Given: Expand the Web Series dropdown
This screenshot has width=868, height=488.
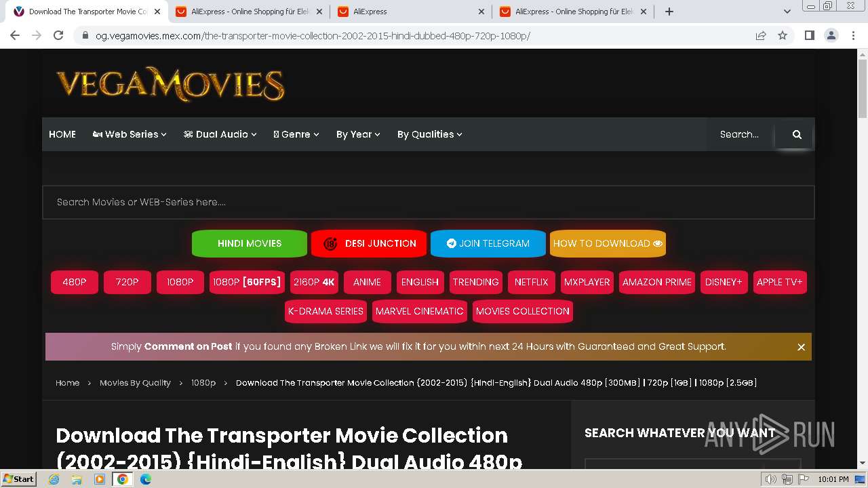Looking at the screenshot, I should point(130,134).
